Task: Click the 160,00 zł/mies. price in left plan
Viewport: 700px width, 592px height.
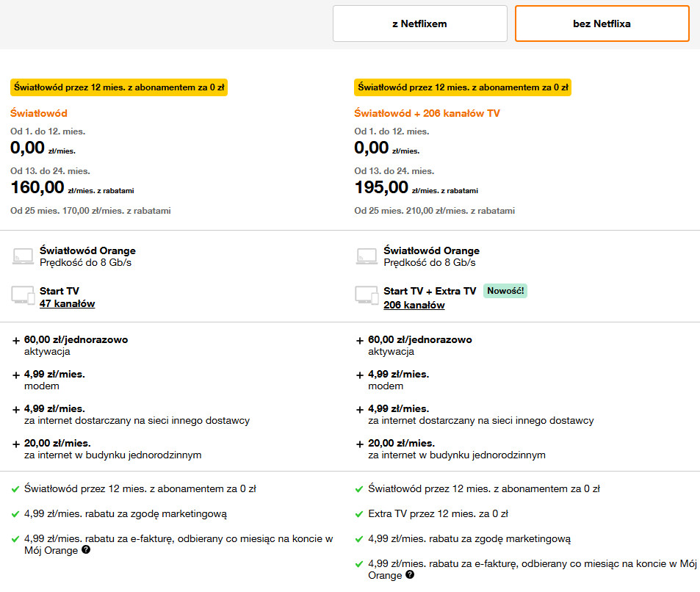Action: [37, 187]
